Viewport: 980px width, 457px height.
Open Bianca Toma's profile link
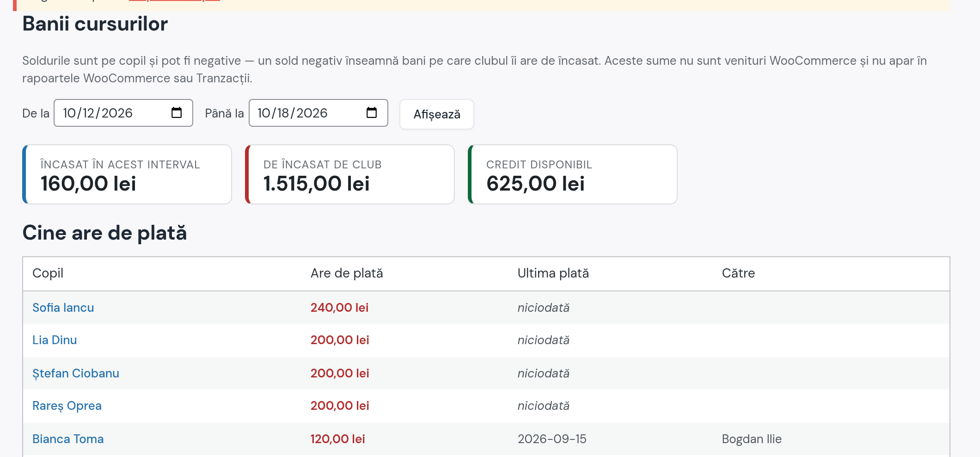[x=68, y=439]
